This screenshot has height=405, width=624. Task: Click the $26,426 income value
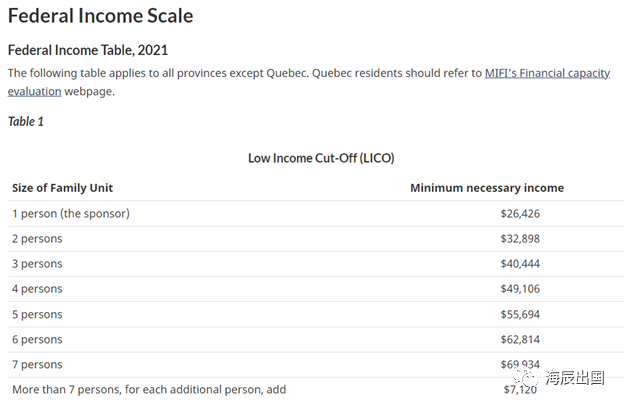pos(520,214)
